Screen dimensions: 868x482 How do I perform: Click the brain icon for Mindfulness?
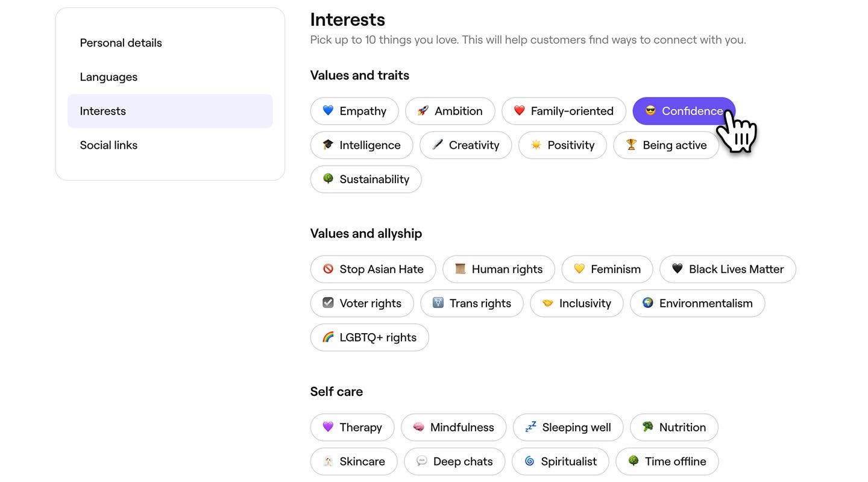[419, 427]
